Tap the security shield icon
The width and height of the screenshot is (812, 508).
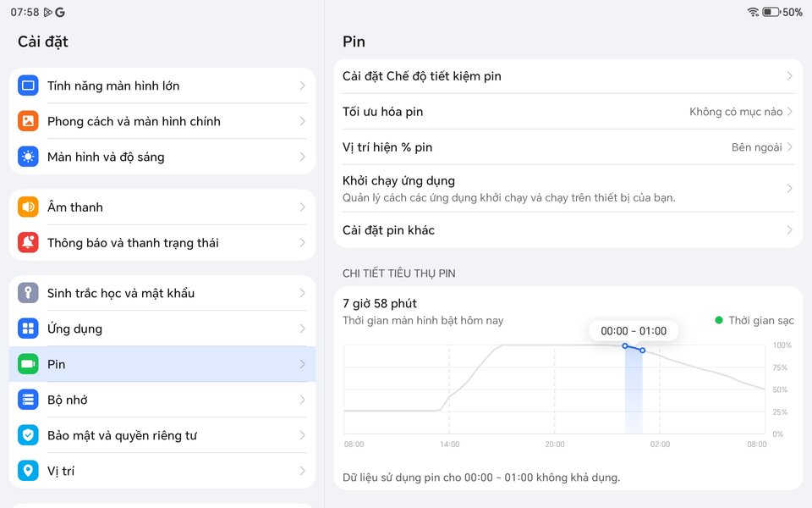click(x=28, y=435)
